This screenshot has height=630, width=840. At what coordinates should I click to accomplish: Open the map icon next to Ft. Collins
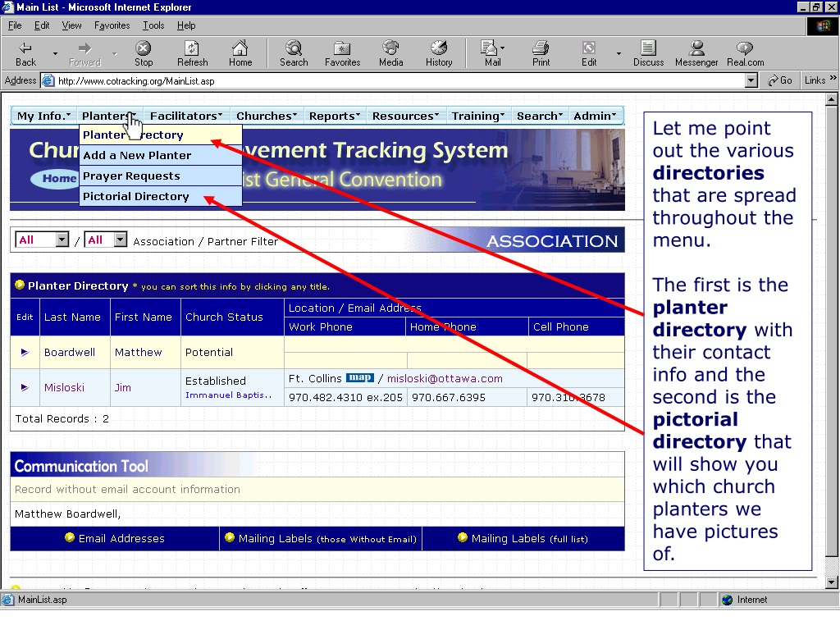(x=359, y=377)
